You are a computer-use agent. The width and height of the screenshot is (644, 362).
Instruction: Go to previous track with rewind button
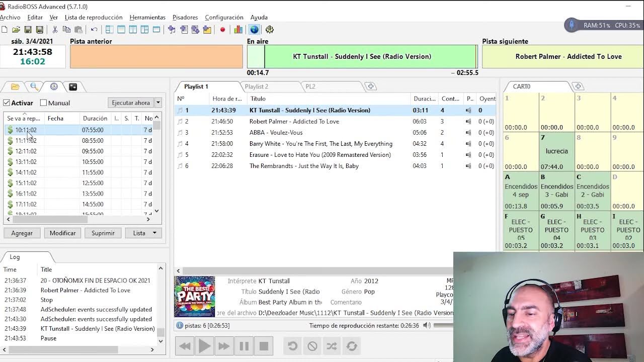(185, 346)
